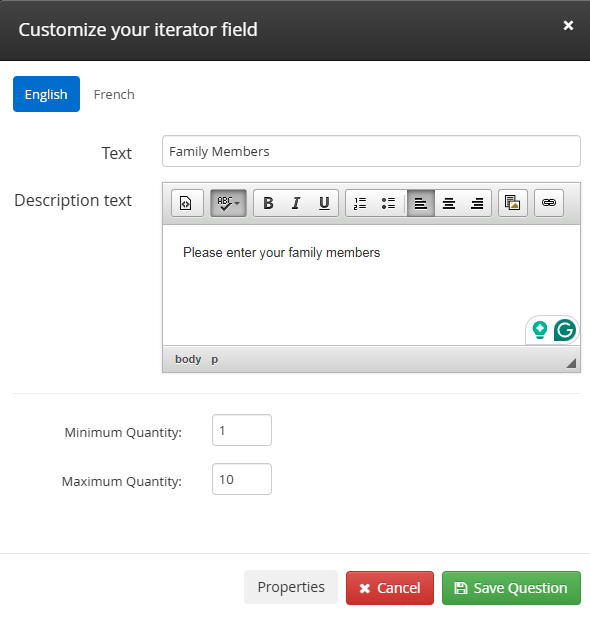The width and height of the screenshot is (590, 618).
Task: Click the insert image icon
Action: pos(513,203)
